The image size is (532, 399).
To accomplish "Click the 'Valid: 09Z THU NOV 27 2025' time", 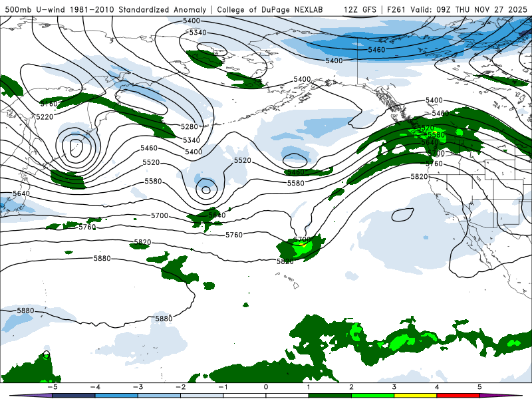I will coord(469,9).
